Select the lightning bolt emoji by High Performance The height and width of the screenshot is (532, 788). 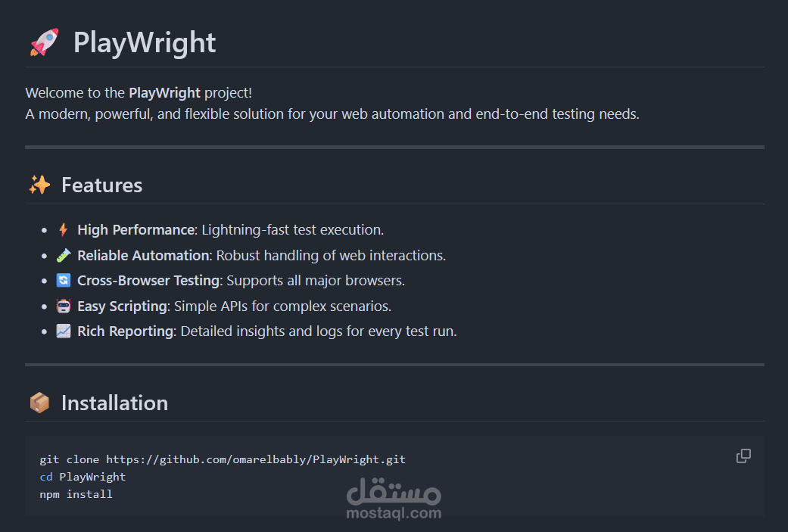click(x=64, y=229)
